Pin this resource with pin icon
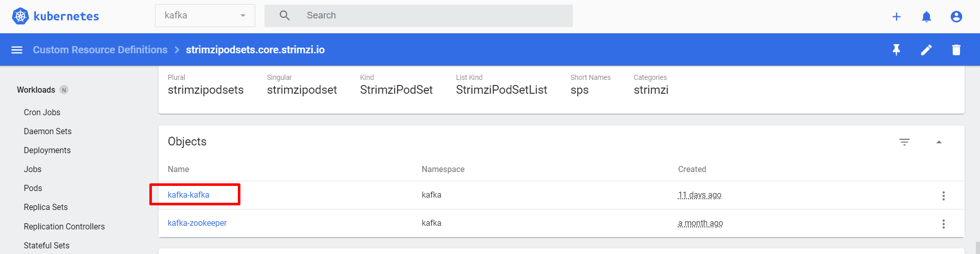Viewport: 980px width, 254px height. click(x=896, y=50)
